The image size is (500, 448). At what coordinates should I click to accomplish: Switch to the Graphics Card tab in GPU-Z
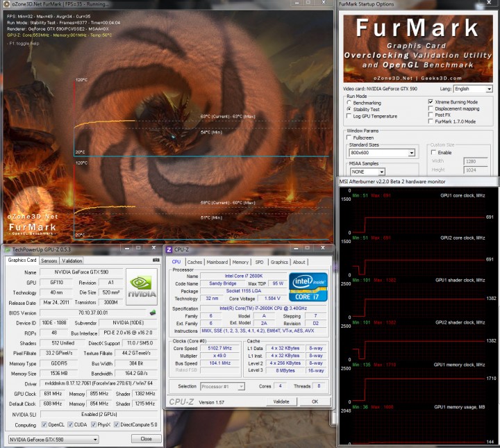(x=22, y=260)
